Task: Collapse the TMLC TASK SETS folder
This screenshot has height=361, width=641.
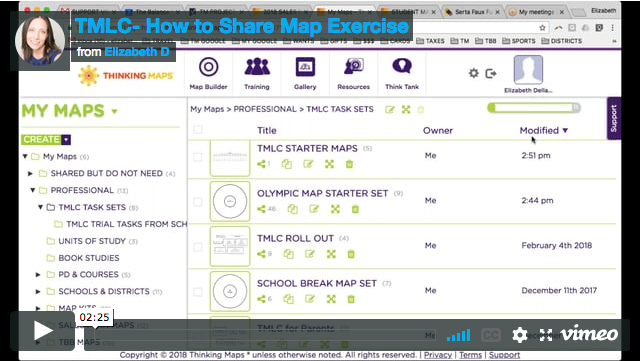Action: click(x=40, y=207)
